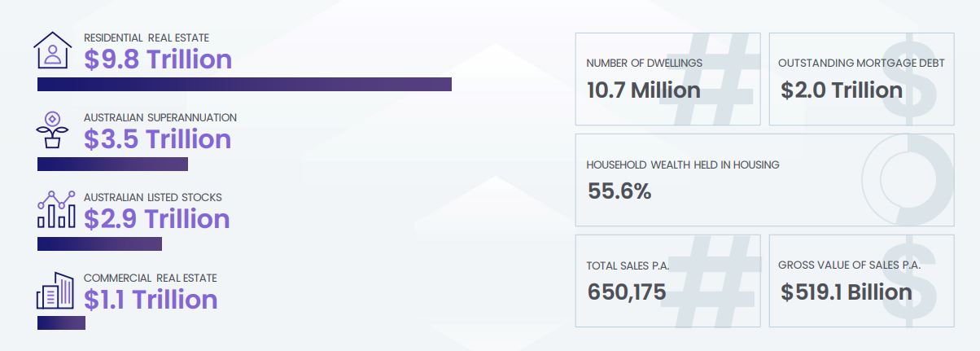Click the 650,175 total sales figure

[626, 292]
